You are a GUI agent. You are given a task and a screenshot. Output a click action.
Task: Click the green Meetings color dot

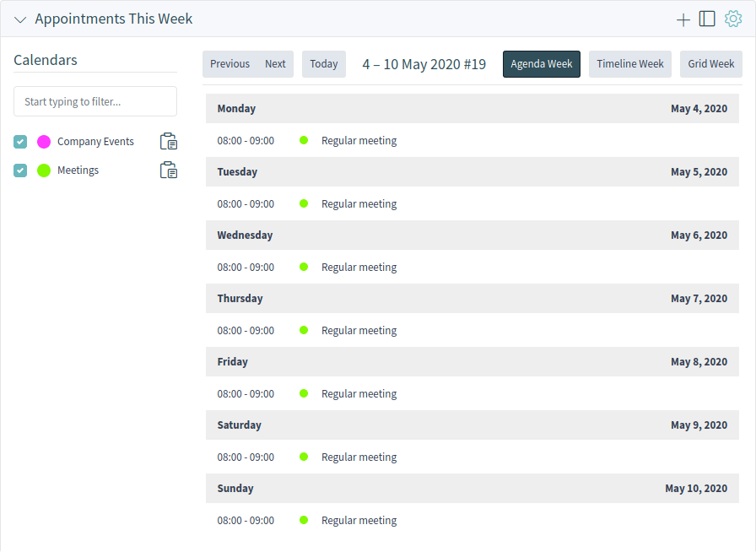[44, 170]
